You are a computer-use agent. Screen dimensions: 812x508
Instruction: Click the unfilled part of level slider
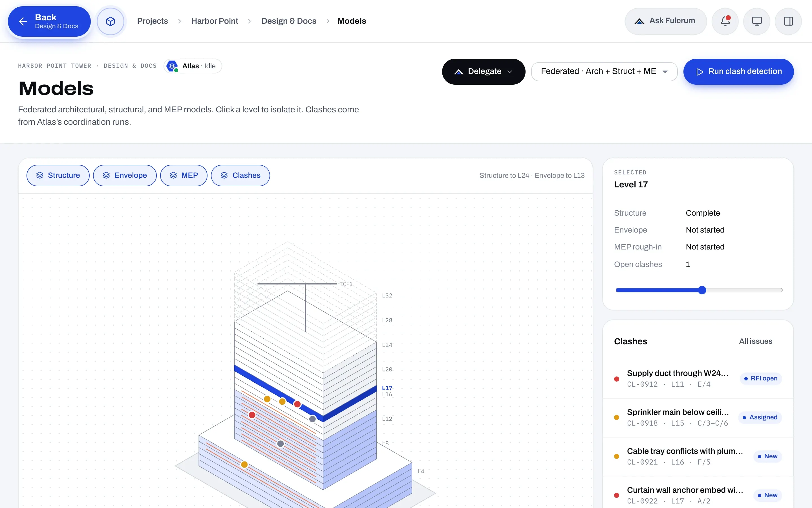[x=744, y=290]
